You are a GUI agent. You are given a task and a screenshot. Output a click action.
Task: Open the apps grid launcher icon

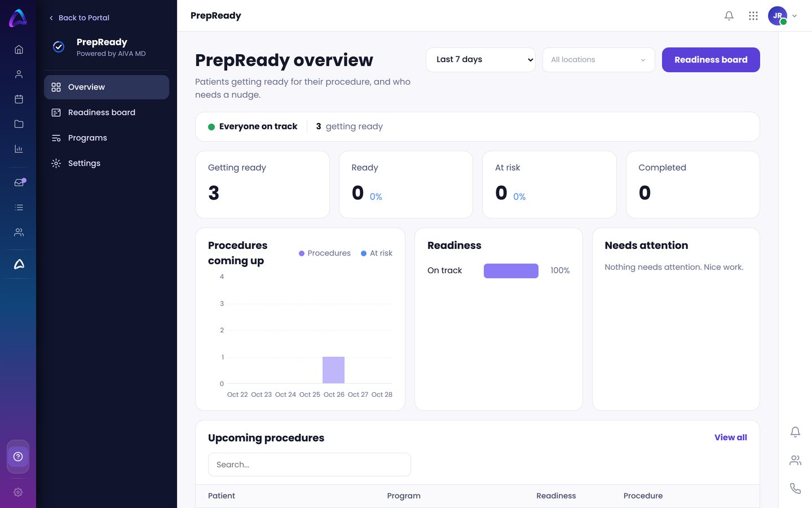(753, 16)
